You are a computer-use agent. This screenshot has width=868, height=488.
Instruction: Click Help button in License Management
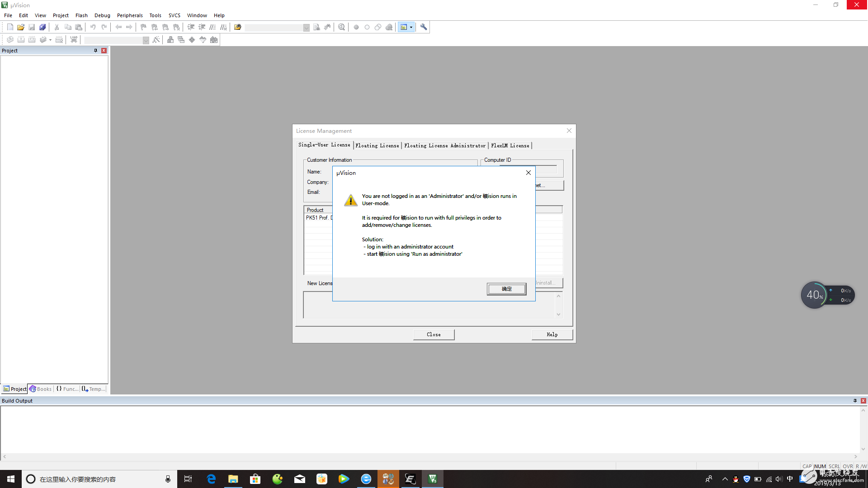tap(552, 334)
